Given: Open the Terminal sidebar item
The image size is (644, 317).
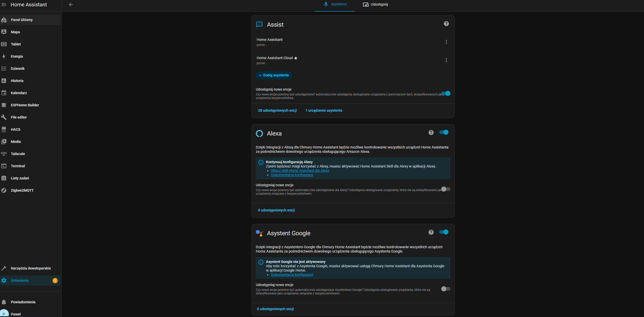Looking at the screenshot, I should 18,166.
